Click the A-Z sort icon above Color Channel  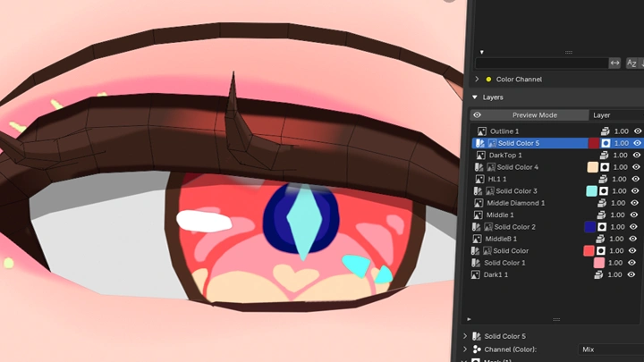point(631,63)
